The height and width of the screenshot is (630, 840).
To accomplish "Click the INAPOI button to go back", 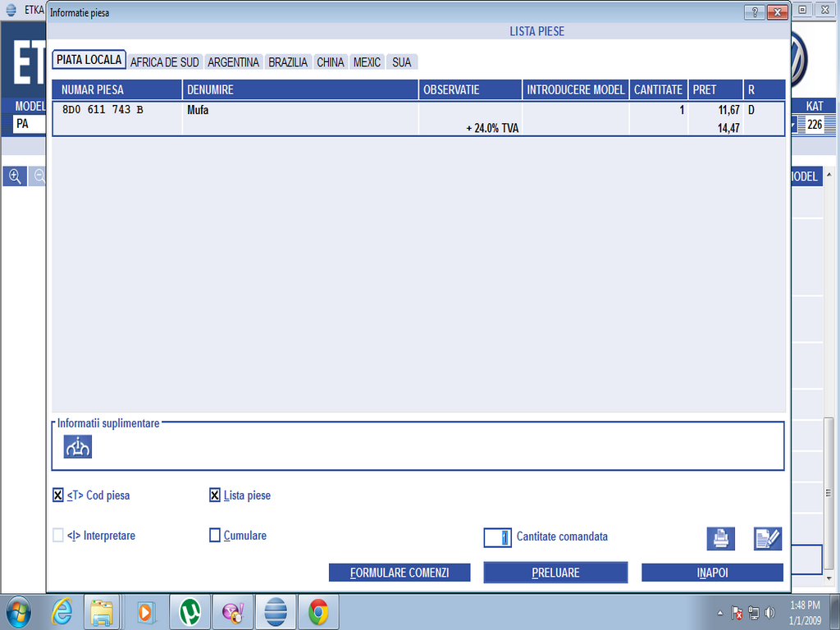I will pyautogui.click(x=712, y=573).
